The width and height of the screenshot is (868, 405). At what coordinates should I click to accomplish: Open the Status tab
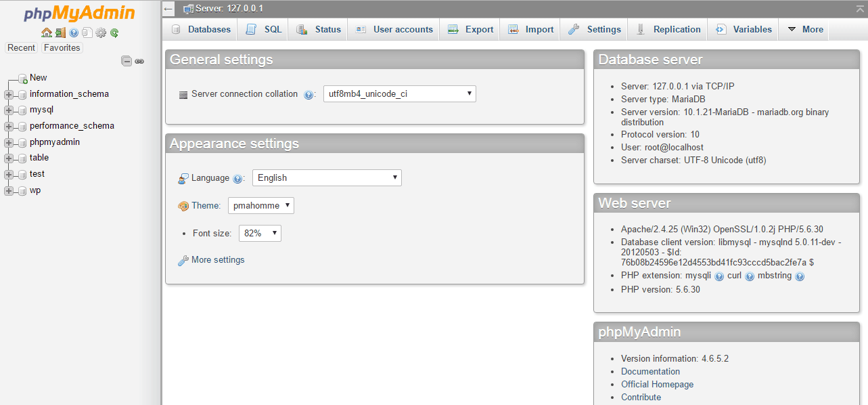coord(318,29)
